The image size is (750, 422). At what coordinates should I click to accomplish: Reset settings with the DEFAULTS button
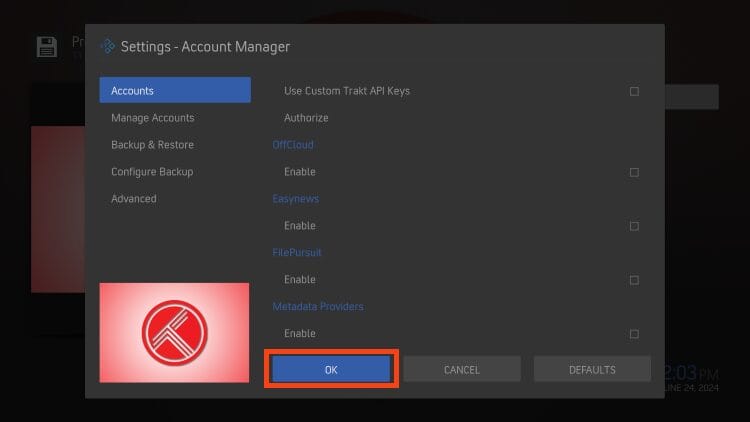592,369
